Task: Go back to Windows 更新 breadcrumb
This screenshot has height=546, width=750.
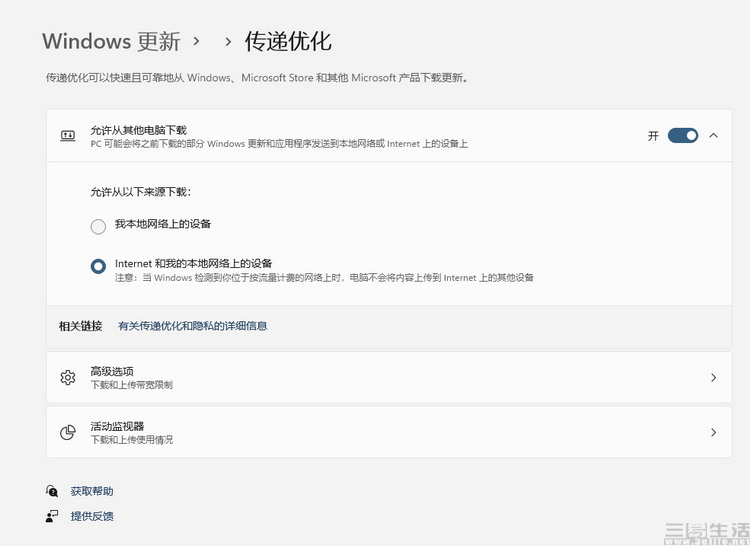Action: coord(111,42)
